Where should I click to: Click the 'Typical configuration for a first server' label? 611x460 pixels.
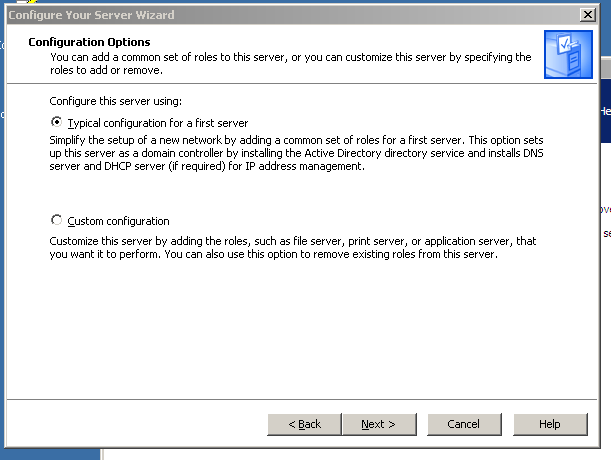pos(157,122)
